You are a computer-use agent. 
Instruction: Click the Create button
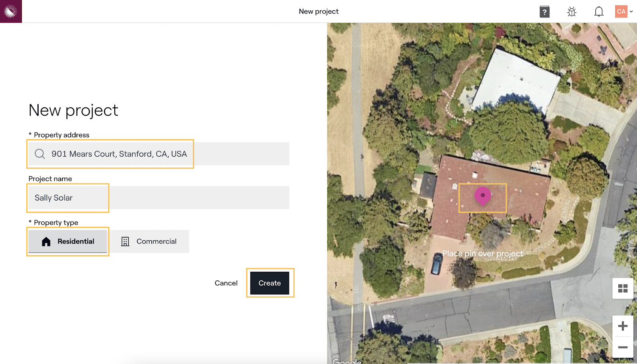tap(270, 283)
